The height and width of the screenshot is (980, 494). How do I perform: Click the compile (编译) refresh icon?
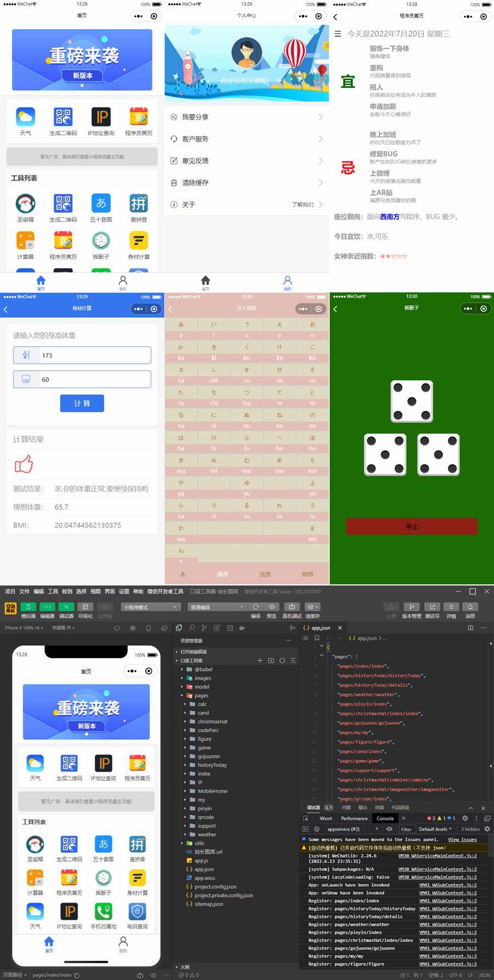pos(256,607)
